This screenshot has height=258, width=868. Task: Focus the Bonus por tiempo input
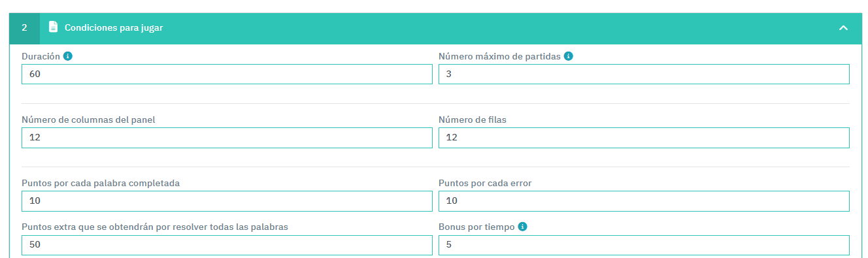coord(644,245)
